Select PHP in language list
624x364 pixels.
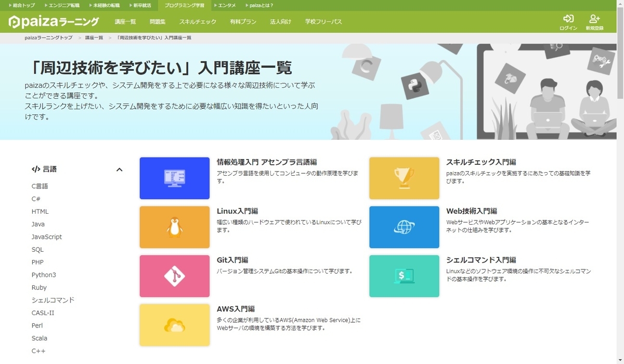point(37,262)
